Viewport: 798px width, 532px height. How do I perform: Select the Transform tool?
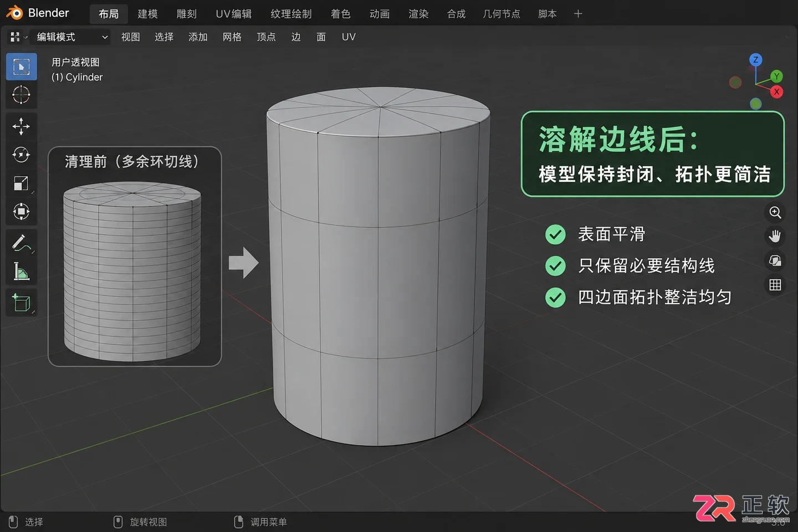(21, 211)
